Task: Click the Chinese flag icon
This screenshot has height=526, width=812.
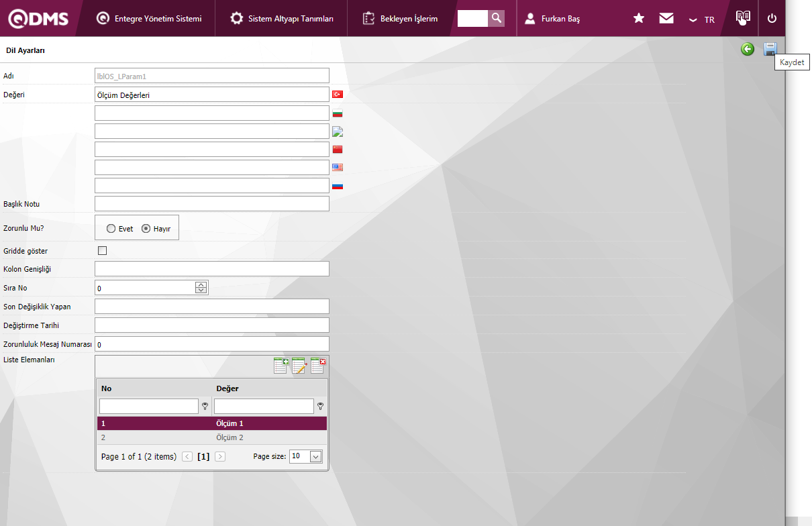Action: point(338,149)
